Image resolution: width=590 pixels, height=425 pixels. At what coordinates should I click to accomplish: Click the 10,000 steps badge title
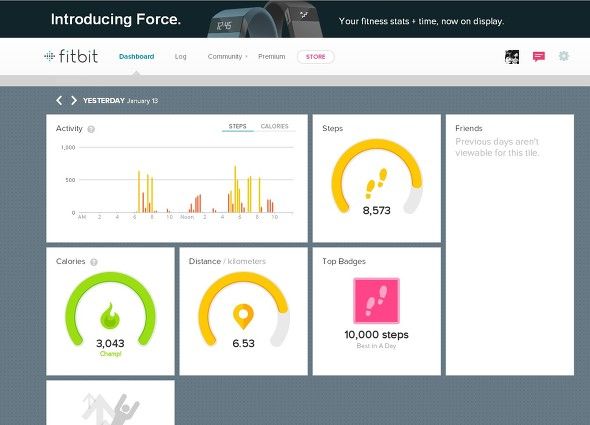[x=376, y=335]
